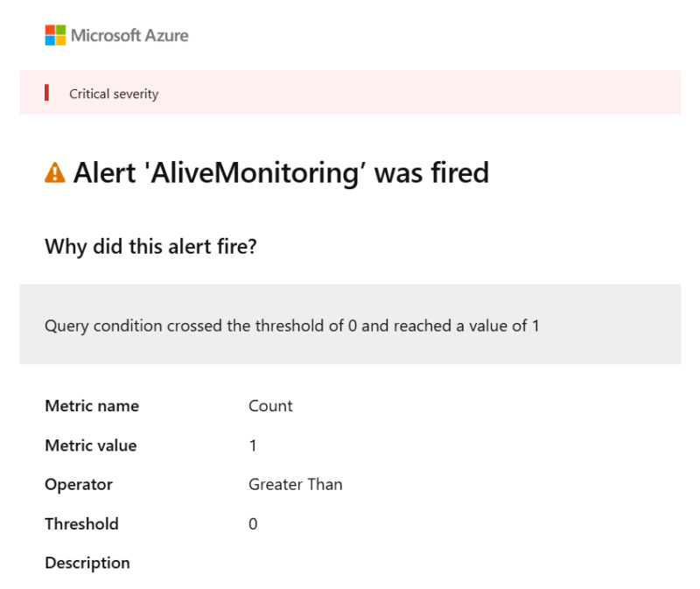Viewport: 700px width, 589px height.
Task: Click the Count metric value text
Action: [270, 406]
